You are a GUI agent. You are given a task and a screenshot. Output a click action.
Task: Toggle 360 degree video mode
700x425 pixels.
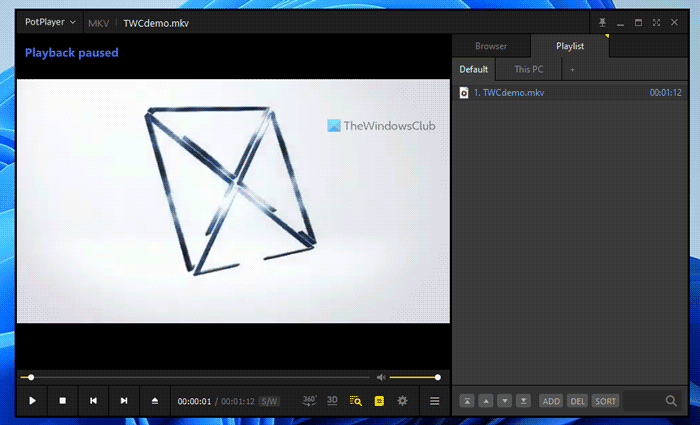pyautogui.click(x=310, y=400)
